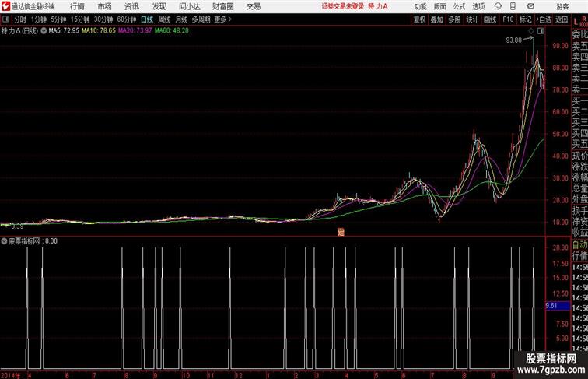Click the 复权 button
The height and width of the screenshot is (379, 588).
click(x=420, y=19)
